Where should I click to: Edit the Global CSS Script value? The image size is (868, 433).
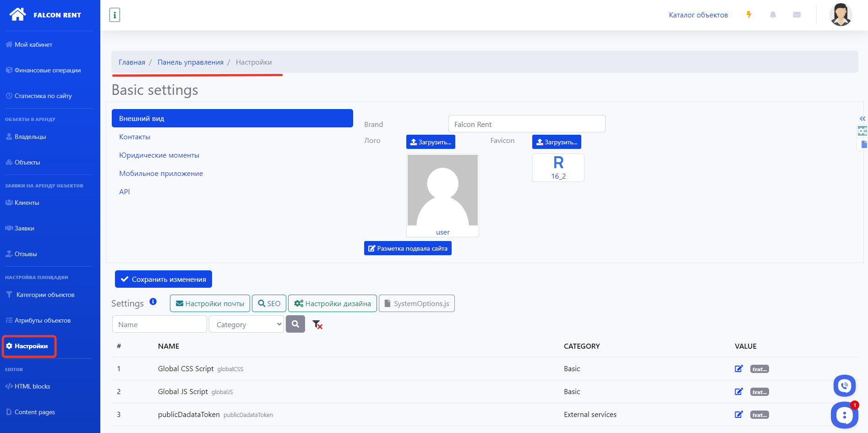(738, 369)
